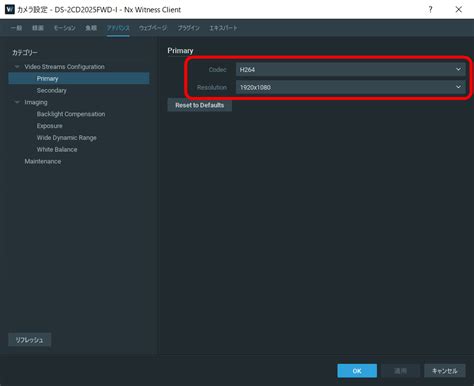Confirm with the OK button

[357, 371]
